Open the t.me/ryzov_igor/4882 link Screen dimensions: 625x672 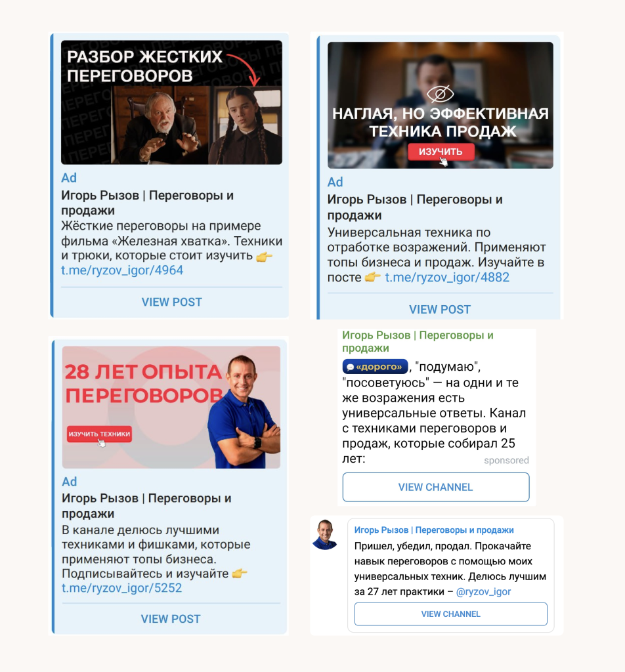(x=447, y=278)
